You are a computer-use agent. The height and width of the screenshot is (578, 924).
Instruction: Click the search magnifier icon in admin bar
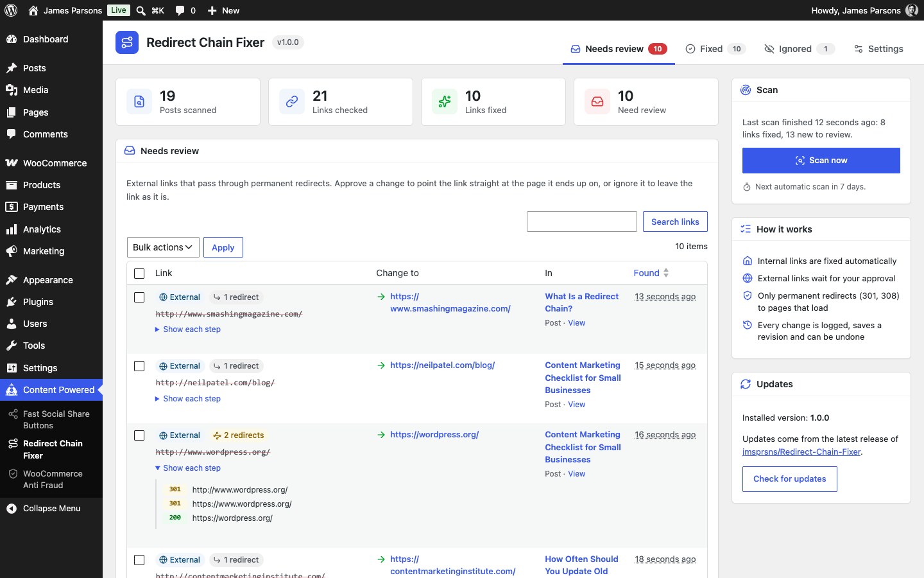[141, 10]
